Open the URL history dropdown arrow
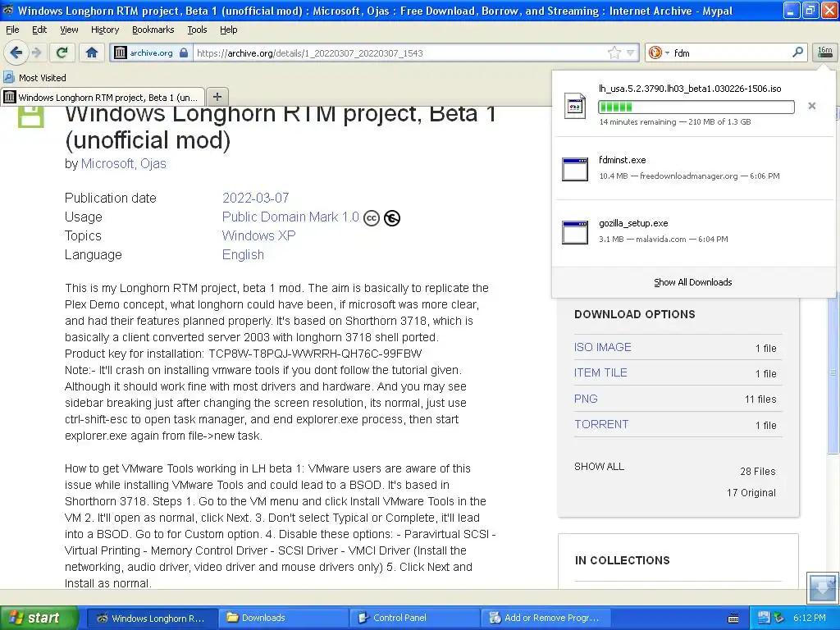Image resolution: width=840 pixels, height=630 pixels. click(630, 52)
